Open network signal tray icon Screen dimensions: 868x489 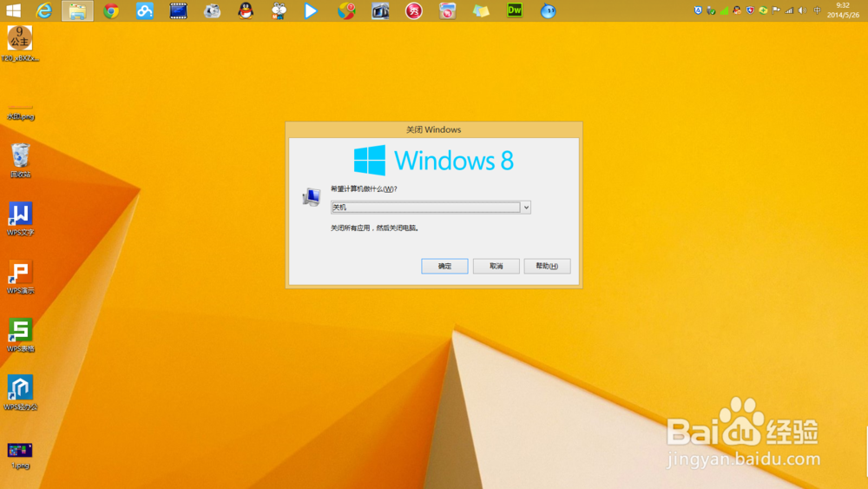click(789, 10)
